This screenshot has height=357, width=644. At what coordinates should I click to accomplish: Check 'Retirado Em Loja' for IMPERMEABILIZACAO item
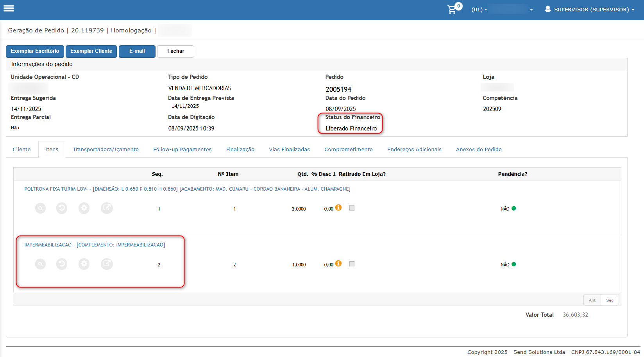point(352,264)
